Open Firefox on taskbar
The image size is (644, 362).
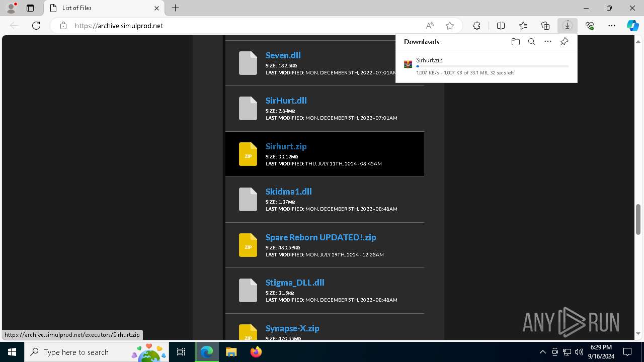point(256,352)
